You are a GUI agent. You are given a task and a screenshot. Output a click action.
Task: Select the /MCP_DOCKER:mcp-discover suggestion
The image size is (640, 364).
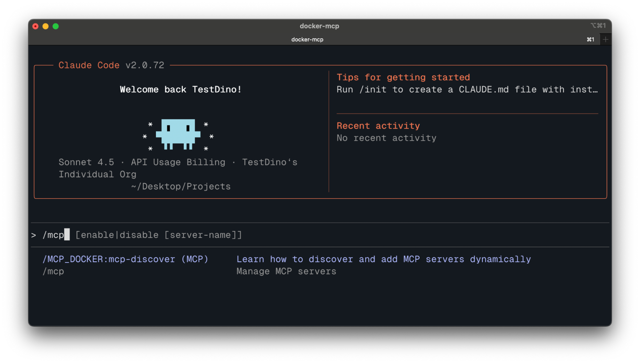[x=126, y=259]
